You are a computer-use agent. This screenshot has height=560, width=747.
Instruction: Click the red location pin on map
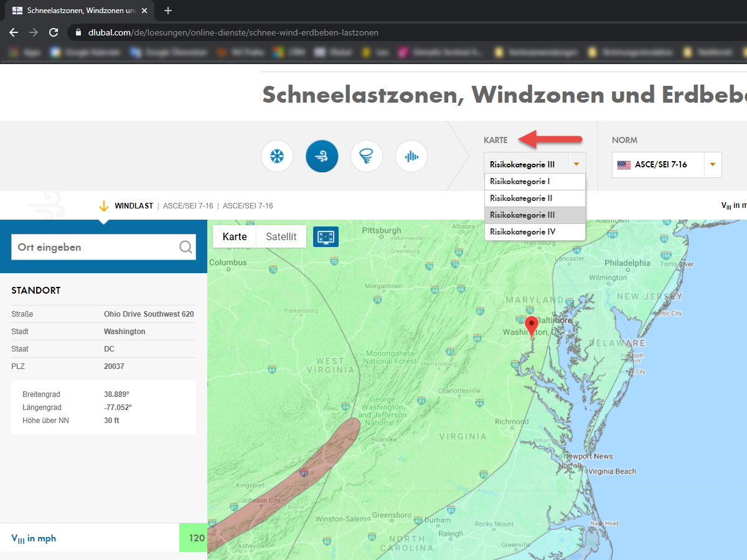[532, 327]
